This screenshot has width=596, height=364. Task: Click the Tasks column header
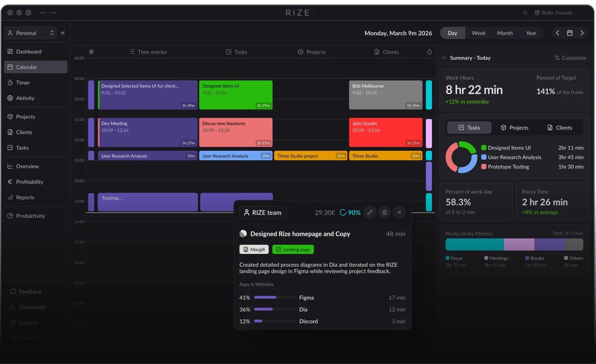click(237, 52)
